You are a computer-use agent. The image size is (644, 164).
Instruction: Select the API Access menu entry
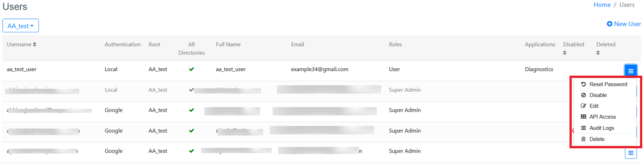(x=605, y=117)
